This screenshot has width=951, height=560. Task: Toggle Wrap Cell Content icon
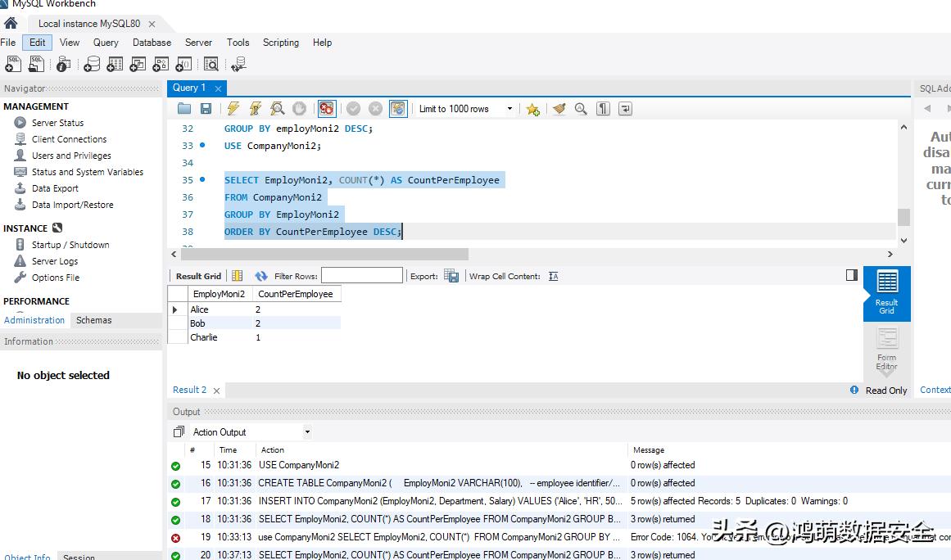point(553,277)
